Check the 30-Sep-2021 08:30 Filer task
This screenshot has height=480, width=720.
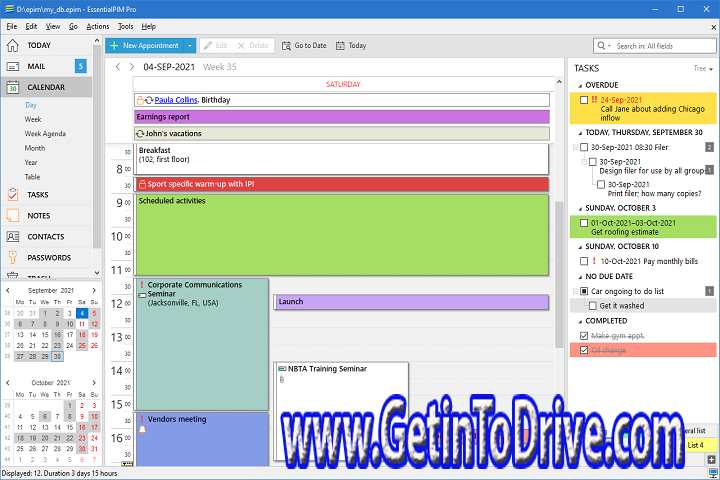point(584,147)
